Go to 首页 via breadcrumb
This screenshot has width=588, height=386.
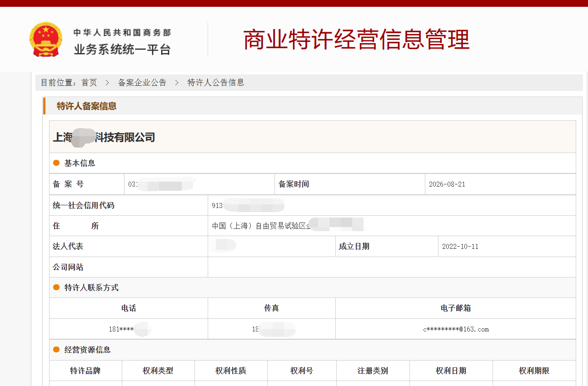(89, 83)
